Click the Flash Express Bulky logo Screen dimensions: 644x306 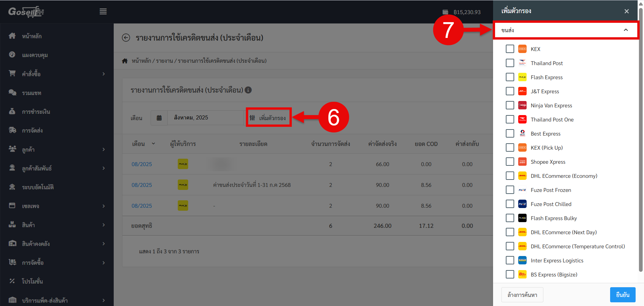click(x=522, y=218)
